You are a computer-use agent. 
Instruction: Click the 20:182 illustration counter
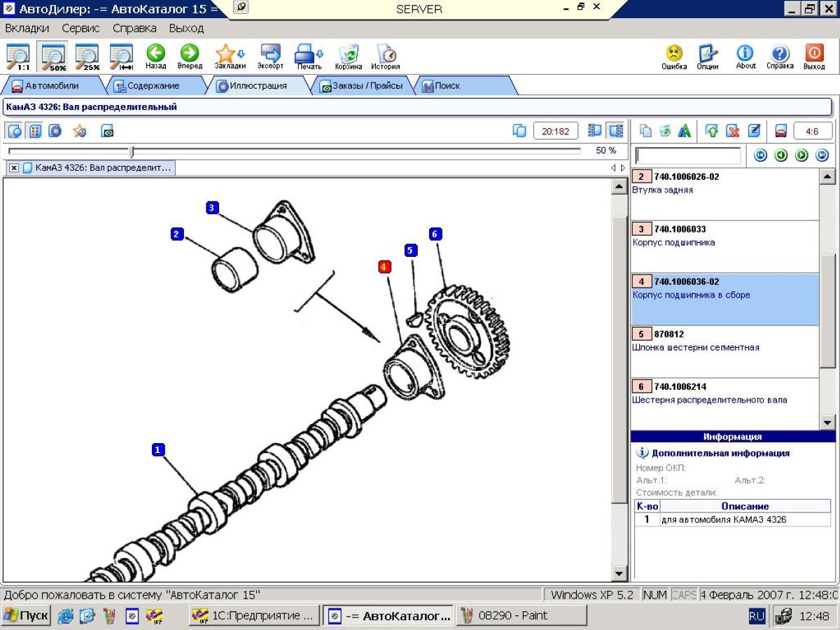tap(556, 131)
